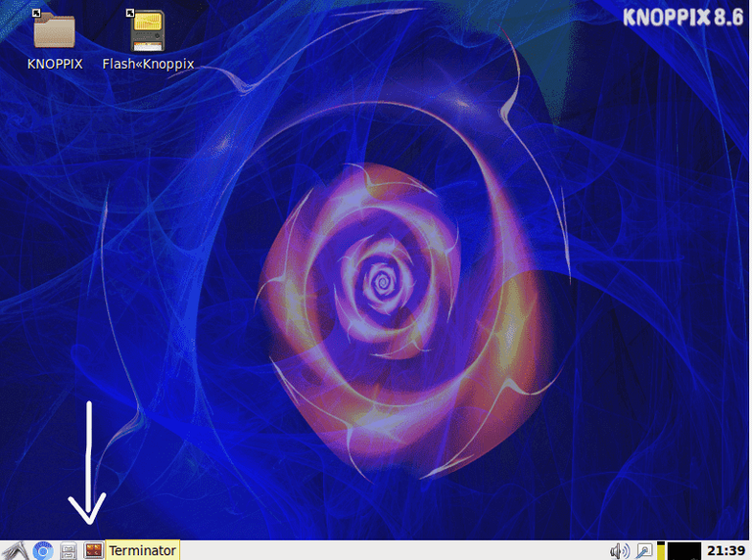The width and height of the screenshot is (752, 560).
Task: Launch the Terminator terminal icon
Action: (x=94, y=550)
